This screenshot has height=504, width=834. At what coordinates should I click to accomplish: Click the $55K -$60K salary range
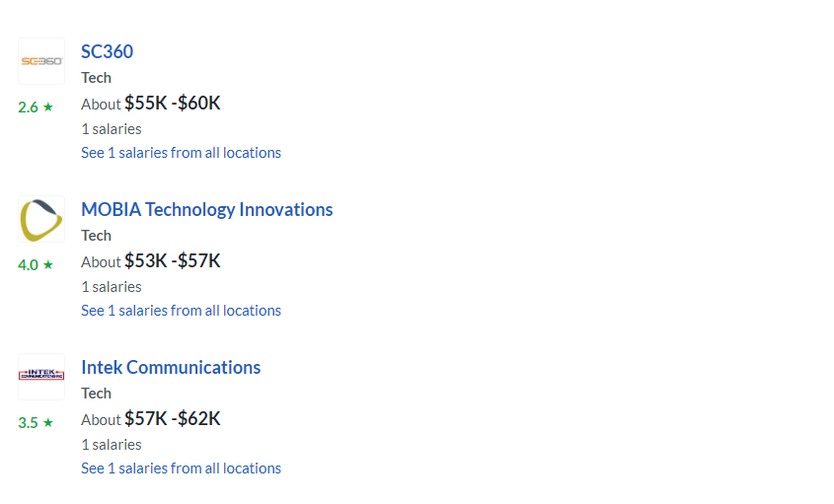pyautogui.click(x=173, y=104)
